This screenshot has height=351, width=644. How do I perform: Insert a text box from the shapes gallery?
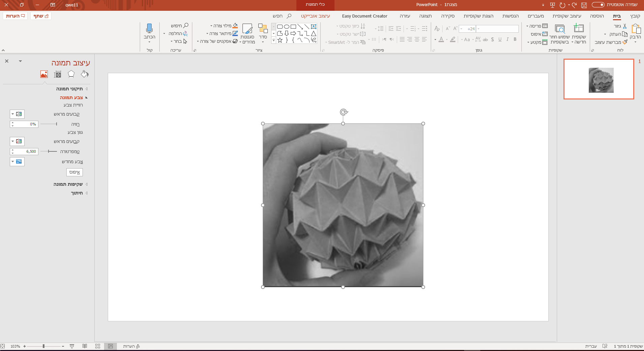314,27
